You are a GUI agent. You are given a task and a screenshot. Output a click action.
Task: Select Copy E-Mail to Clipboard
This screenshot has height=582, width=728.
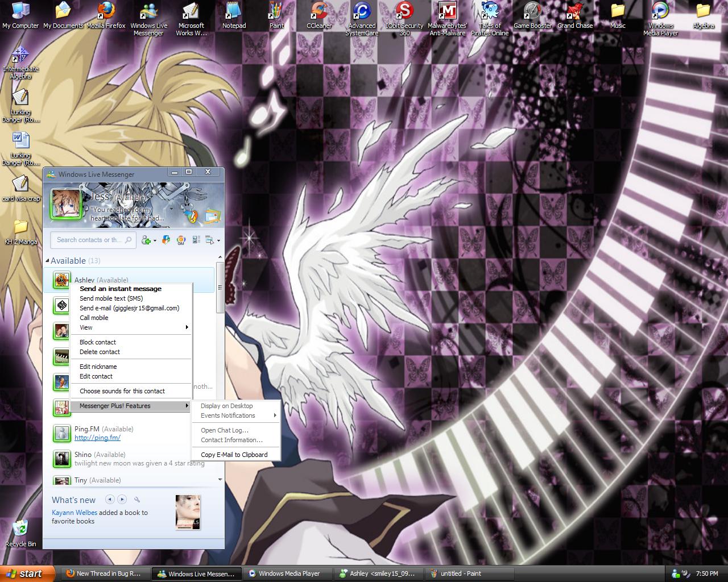234,455
